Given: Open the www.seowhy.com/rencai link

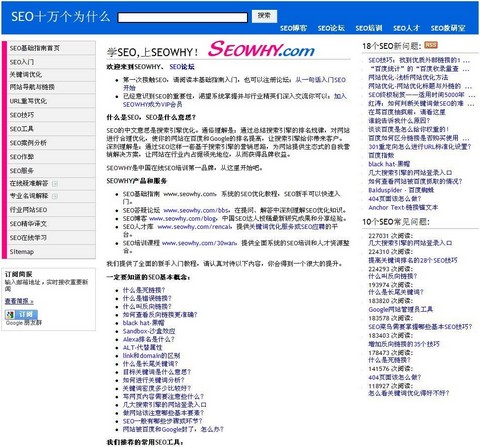Looking at the screenshot, I should point(194,227).
